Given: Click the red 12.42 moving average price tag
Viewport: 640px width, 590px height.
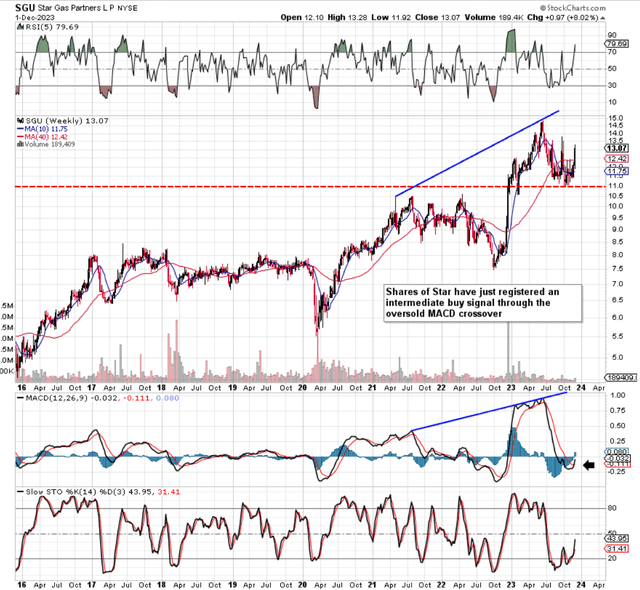Looking at the screenshot, I should (x=617, y=159).
